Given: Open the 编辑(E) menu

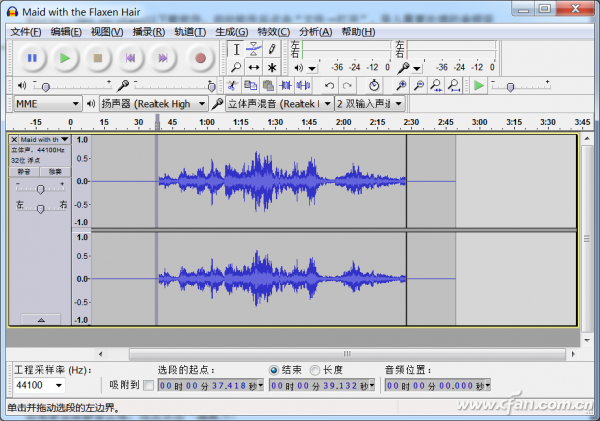Looking at the screenshot, I should pos(66,32).
